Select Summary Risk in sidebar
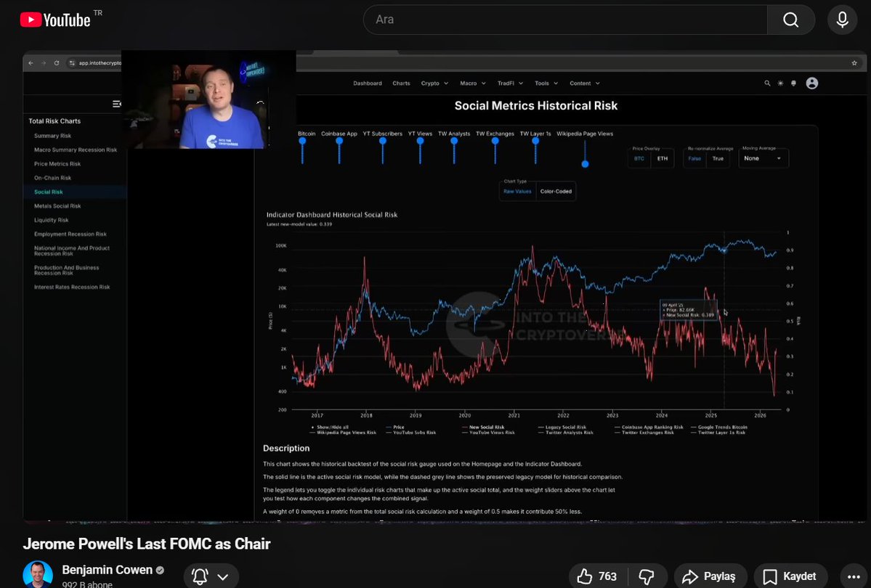871x588 pixels. tap(52, 136)
